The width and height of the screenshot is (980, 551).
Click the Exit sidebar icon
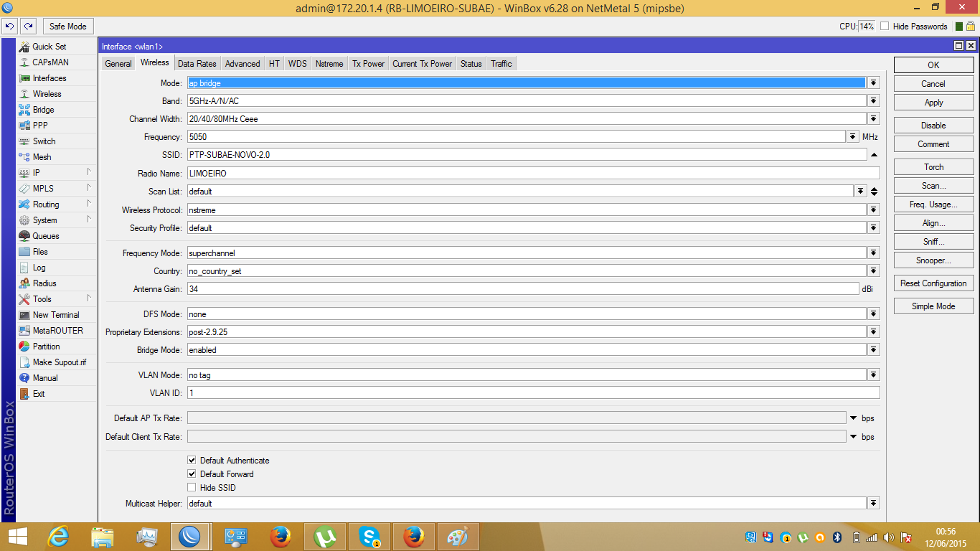tap(24, 394)
